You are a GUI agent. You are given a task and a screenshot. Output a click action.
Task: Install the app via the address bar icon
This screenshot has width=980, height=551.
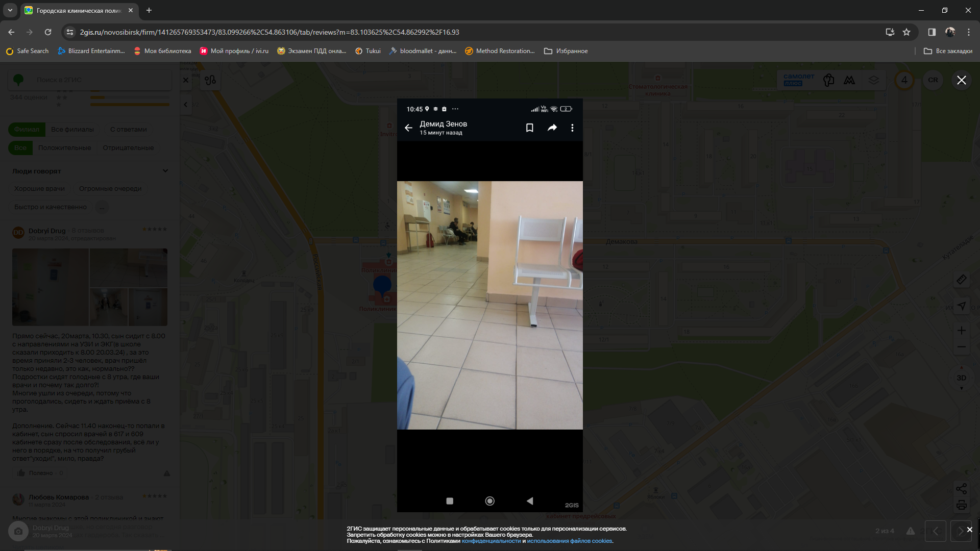click(x=890, y=32)
